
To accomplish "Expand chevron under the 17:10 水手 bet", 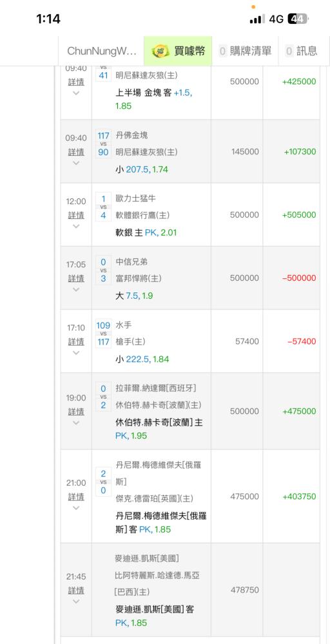I will click(76, 353).
